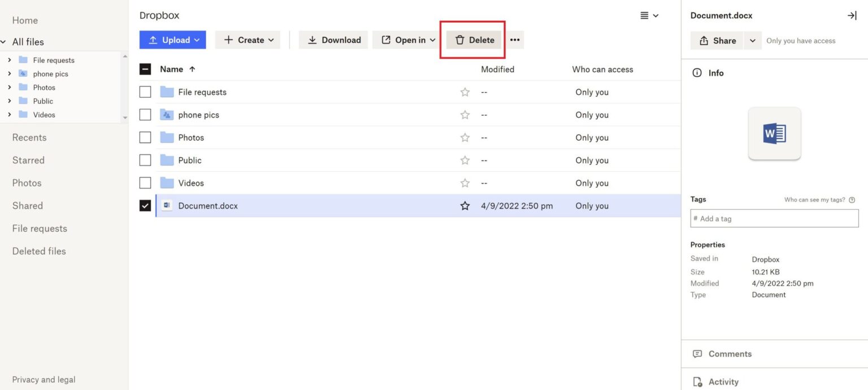Click the Word document thumbnail preview

point(774,133)
